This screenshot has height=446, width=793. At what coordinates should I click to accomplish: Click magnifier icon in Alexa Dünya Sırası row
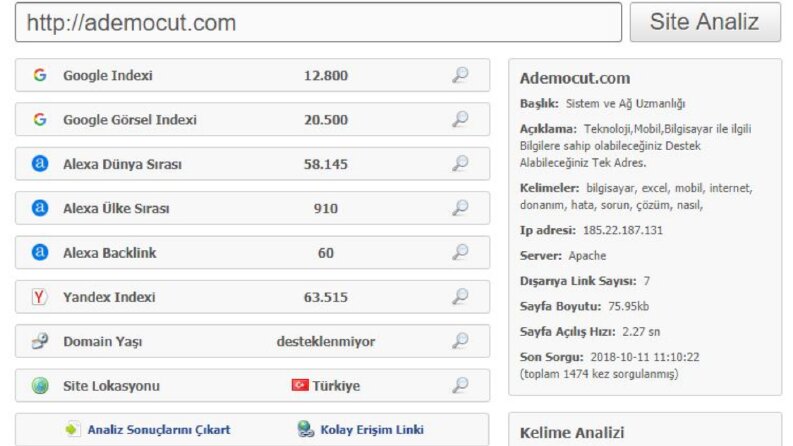click(460, 163)
